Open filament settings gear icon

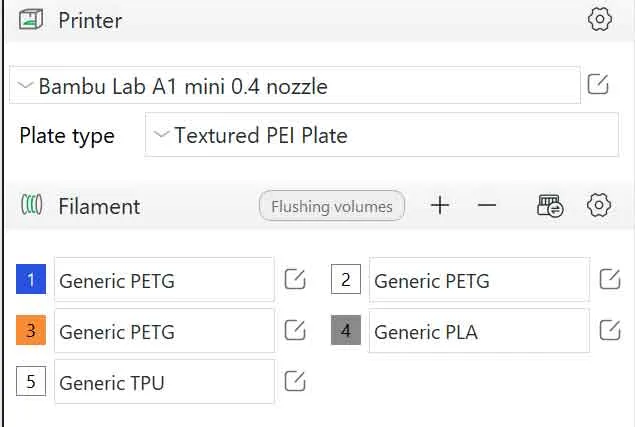599,205
